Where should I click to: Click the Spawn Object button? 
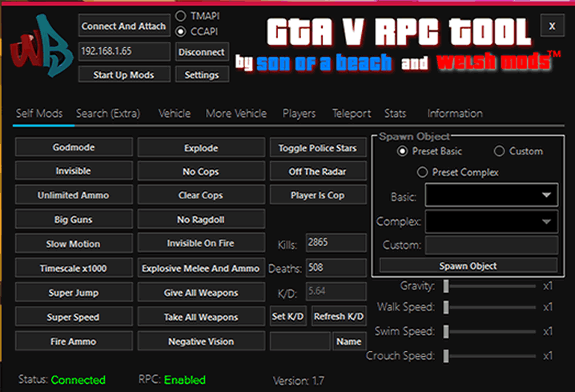468,266
